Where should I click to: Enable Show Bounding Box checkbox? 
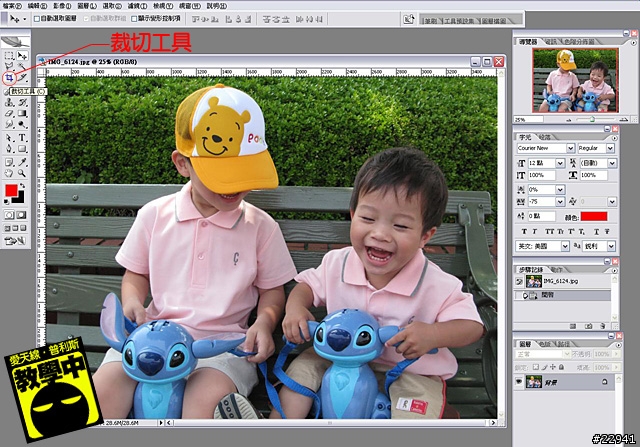click(x=134, y=19)
